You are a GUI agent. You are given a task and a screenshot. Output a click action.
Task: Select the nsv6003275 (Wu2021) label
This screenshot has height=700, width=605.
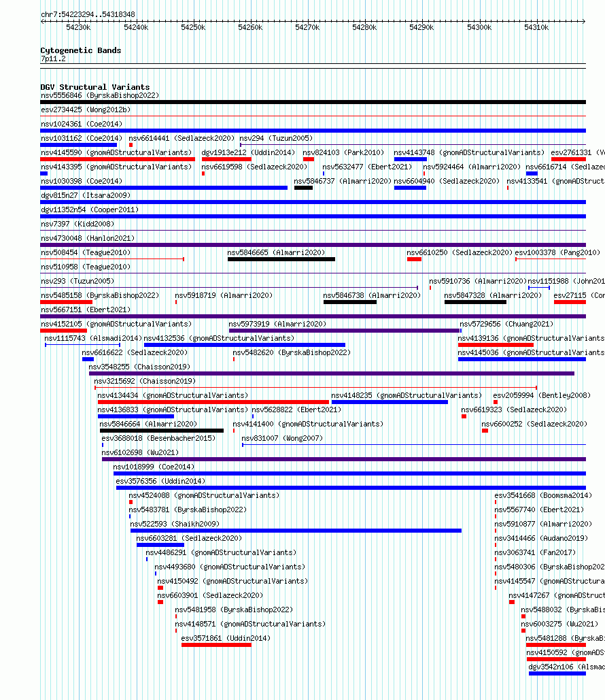(x=559, y=624)
